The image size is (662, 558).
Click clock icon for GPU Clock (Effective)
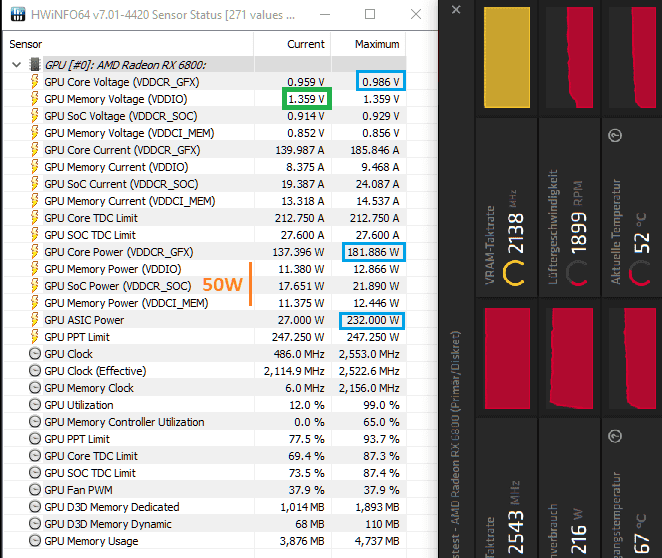pyautogui.click(x=35, y=371)
